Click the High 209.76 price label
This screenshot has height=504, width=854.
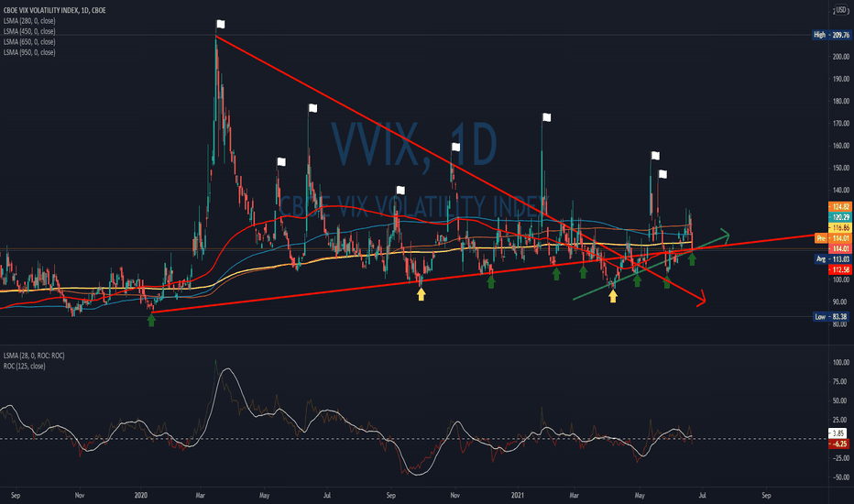831,35
